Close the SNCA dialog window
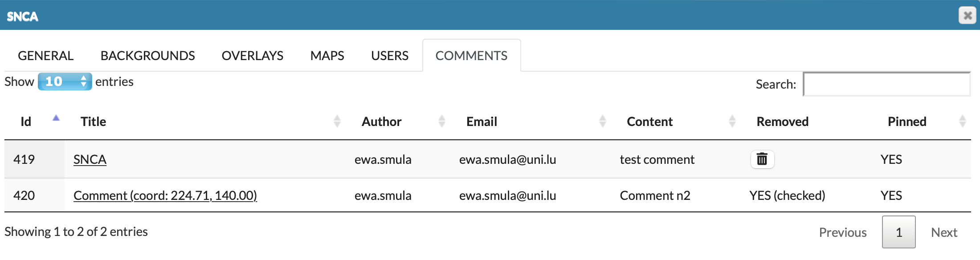Screen dimensions: 980x260 pyautogui.click(x=967, y=16)
